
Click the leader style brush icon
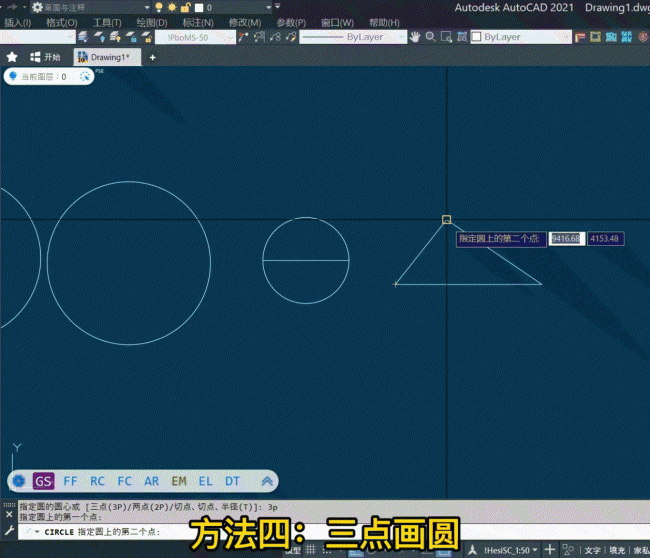point(291,37)
